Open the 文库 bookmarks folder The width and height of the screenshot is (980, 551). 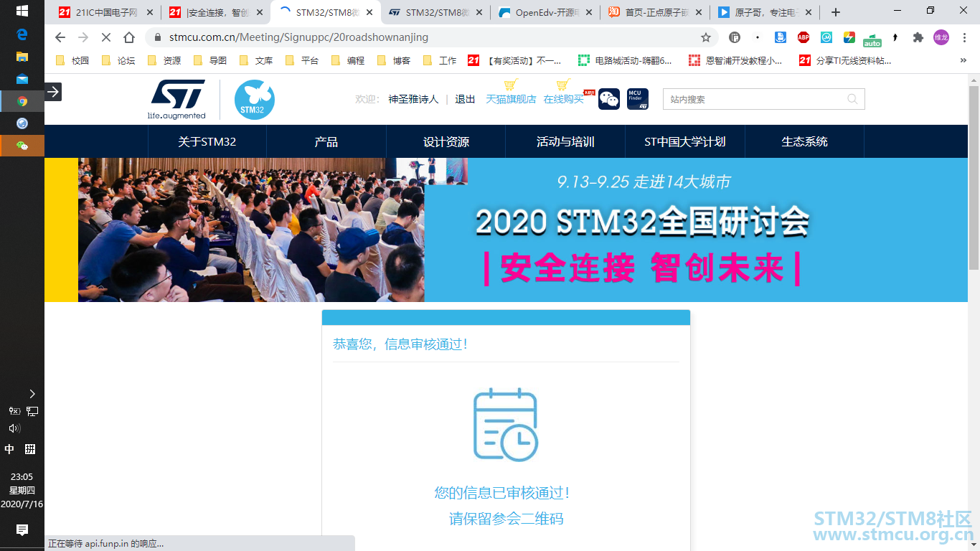[256, 61]
